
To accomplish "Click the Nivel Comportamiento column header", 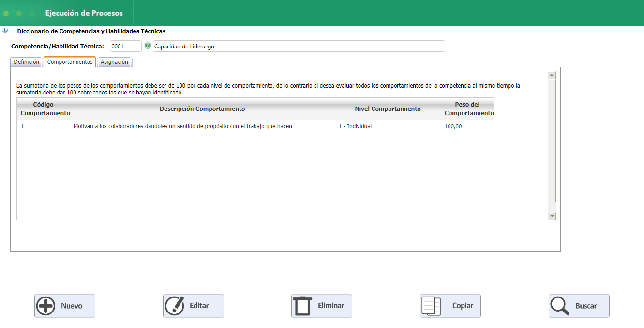I will [388, 109].
